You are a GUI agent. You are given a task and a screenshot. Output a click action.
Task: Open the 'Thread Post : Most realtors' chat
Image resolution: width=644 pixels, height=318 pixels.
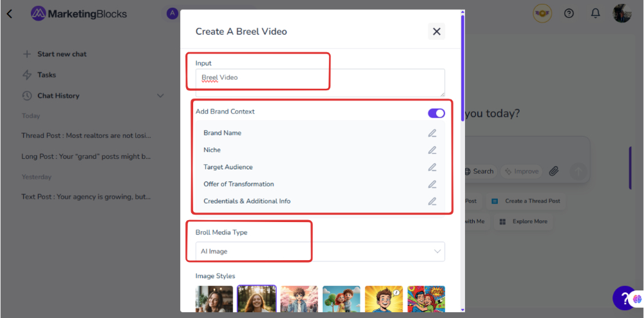(x=86, y=136)
